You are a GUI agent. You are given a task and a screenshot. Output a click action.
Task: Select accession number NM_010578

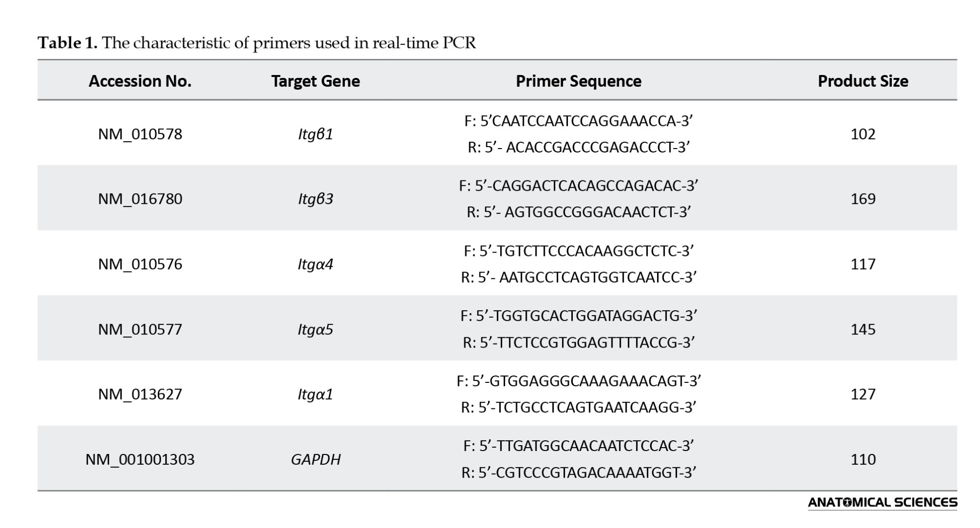coord(140,134)
